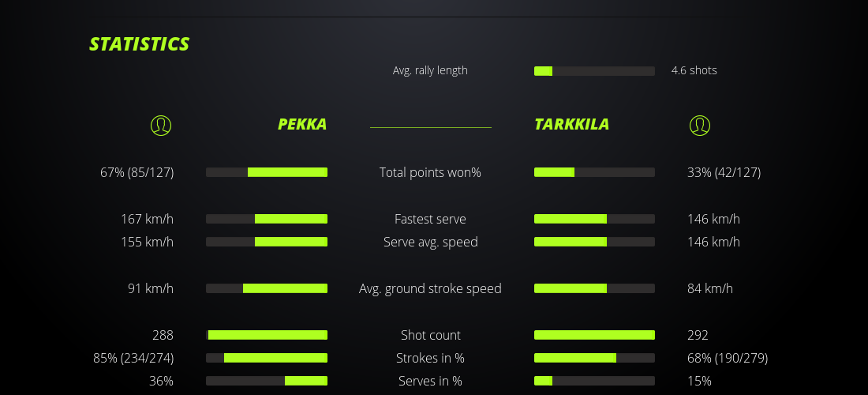Click the Total points won% label
The height and width of the screenshot is (395, 868).
[430, 172]
